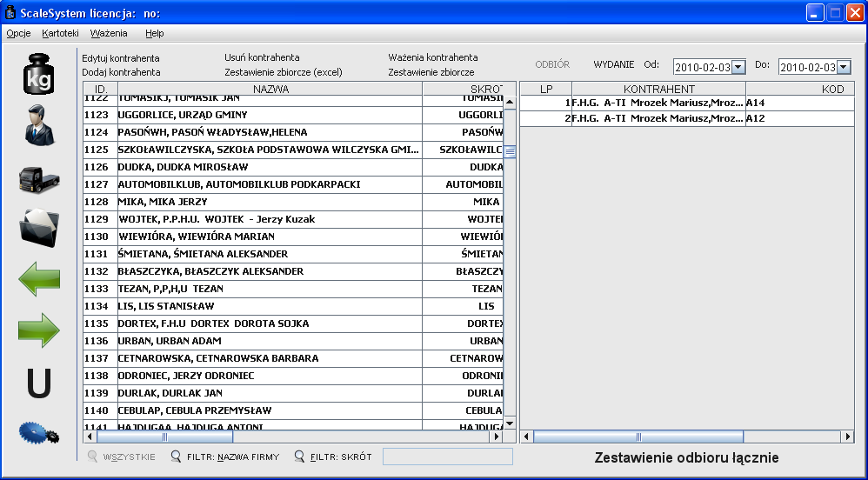
Task: Select the ODBIÓR option
Action: click(x=552, y=64)
